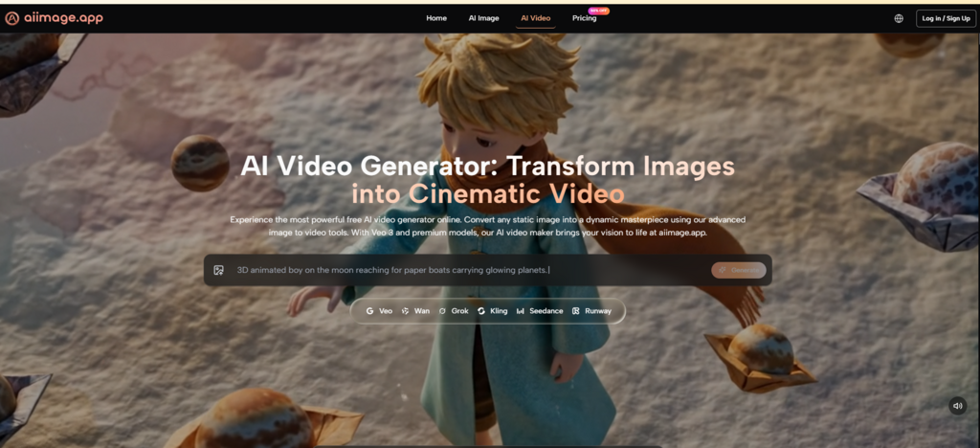
Task: Select the AI Video menu item
Action: pyautogui.click(x=536, y=18)
